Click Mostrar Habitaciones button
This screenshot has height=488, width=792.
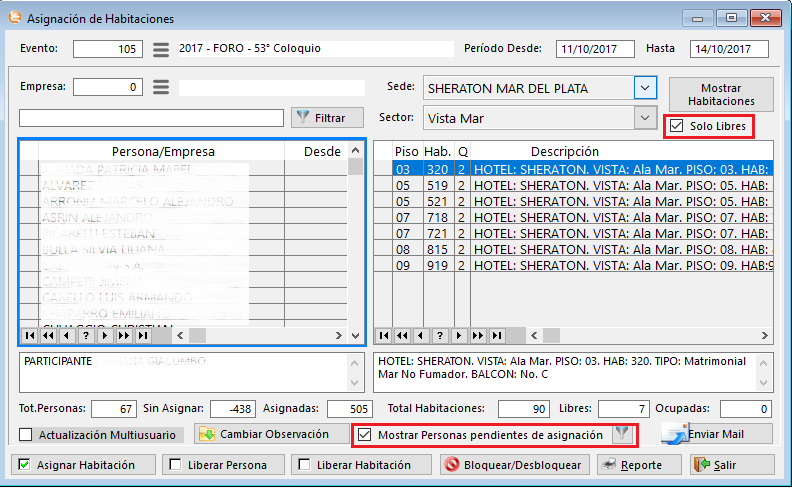720,95
